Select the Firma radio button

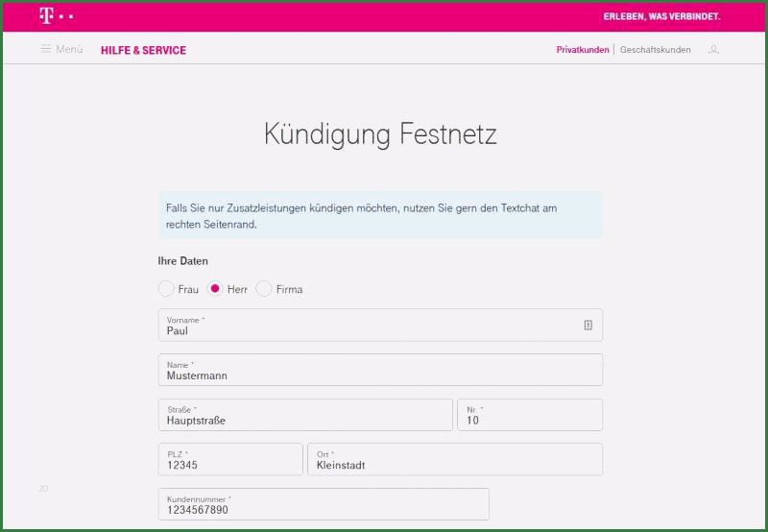click(263, 288)
